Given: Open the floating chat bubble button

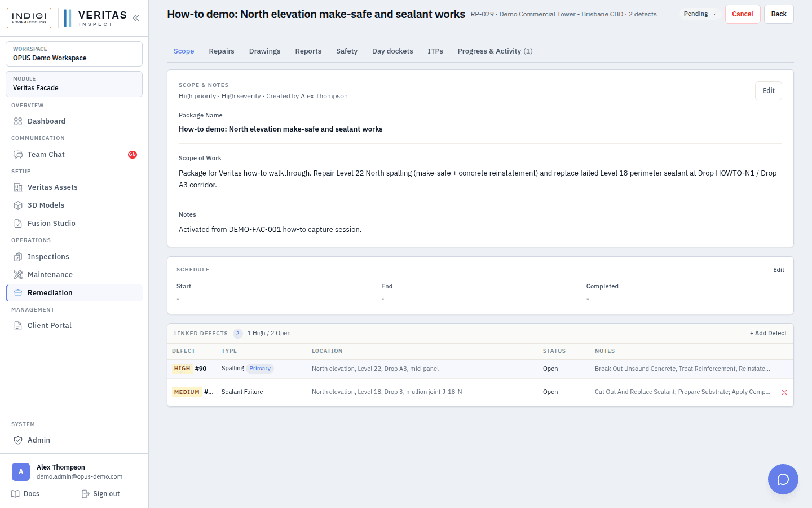Looking at the screenshot, I should pyautogui.click(x=783, y=479).
